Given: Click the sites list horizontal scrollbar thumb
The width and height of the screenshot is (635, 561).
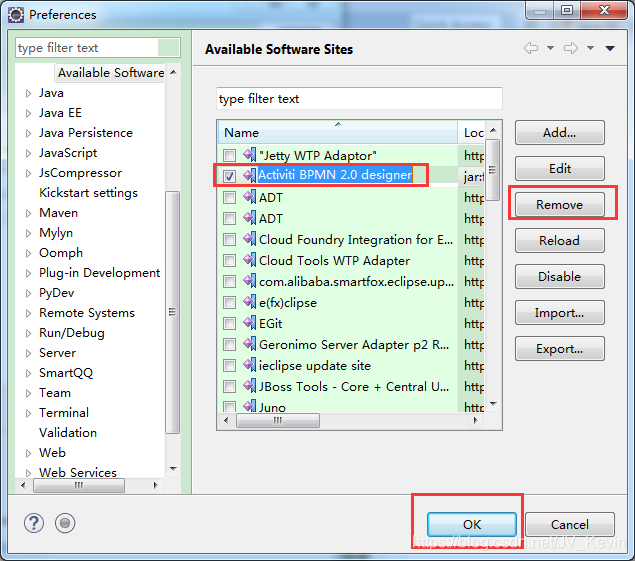Looking at the screenshot, I should pos(278,420).
